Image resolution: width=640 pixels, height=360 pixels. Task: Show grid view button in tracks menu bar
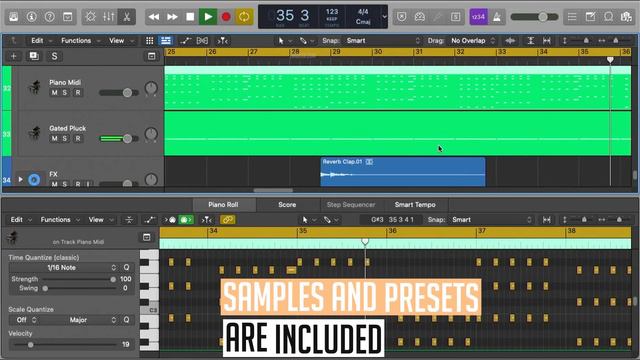tap(149, 40)
